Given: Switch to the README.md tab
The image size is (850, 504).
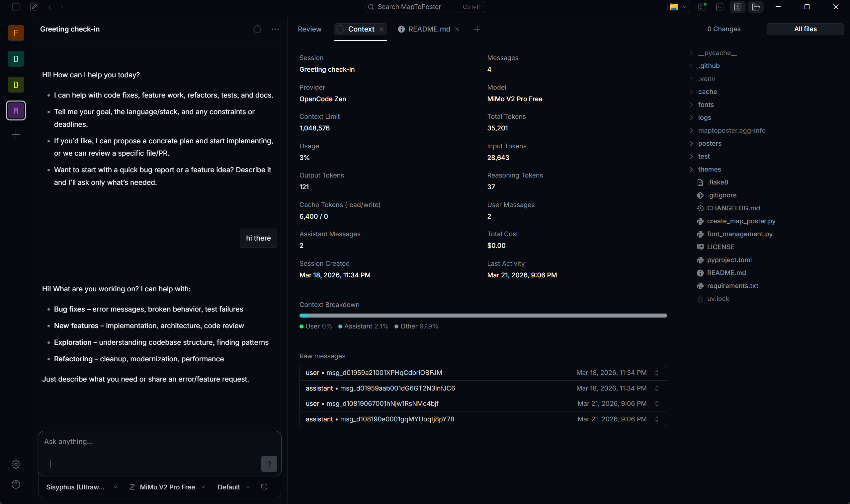Looking at the screenshot, I should point(429,29).
